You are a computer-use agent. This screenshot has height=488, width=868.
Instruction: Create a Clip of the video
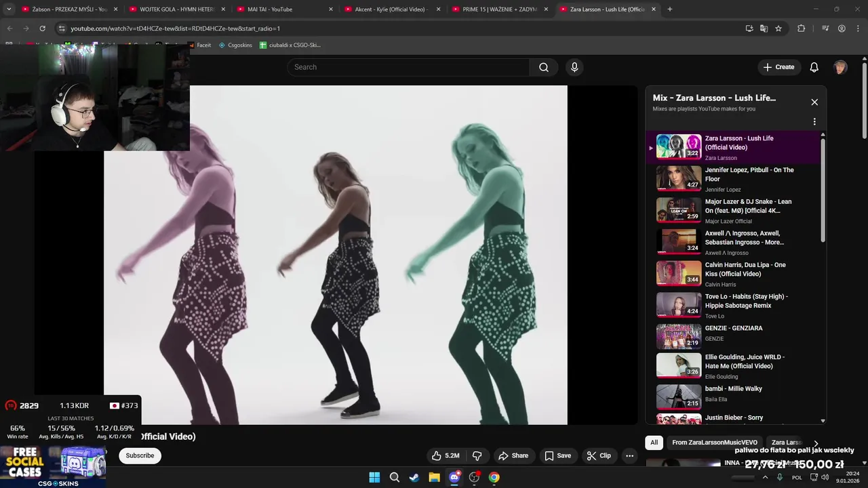(599, 455)
